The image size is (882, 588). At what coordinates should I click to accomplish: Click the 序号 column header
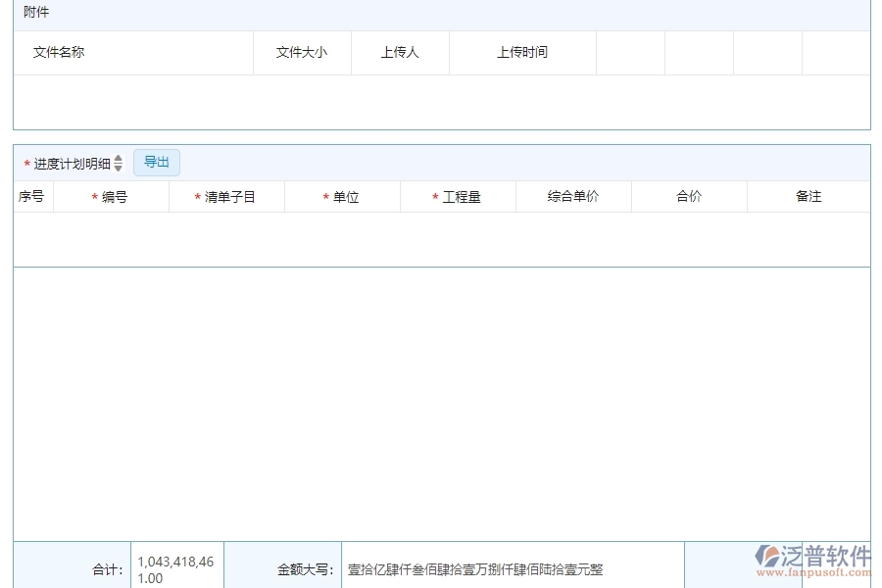pyautogui.click(x=30, y=196)
